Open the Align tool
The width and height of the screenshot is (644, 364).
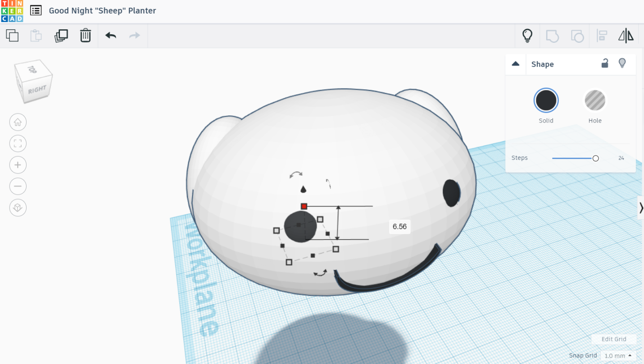pos(602,36)
